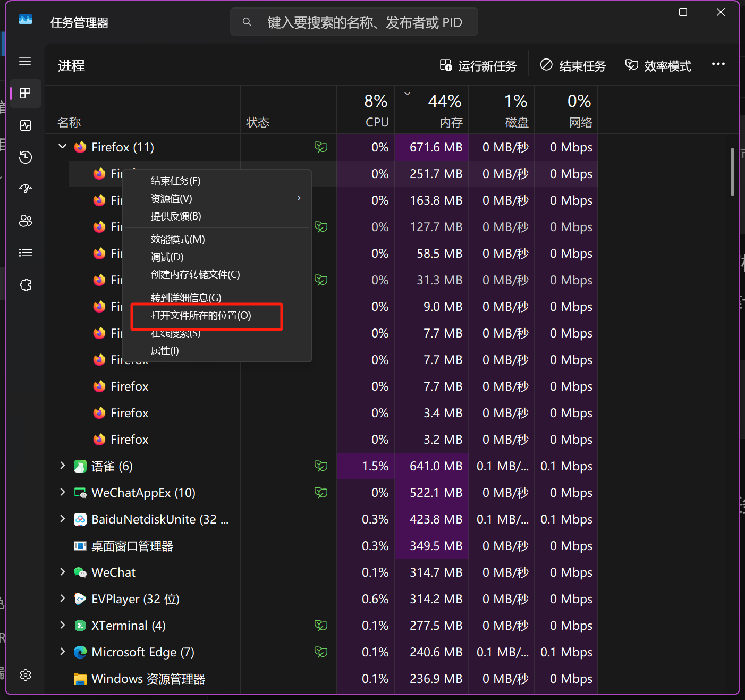The height and width of the screenshot is (700, 745).
Task: Open Task Manager settings gear
Action: [x=25, y=675]
